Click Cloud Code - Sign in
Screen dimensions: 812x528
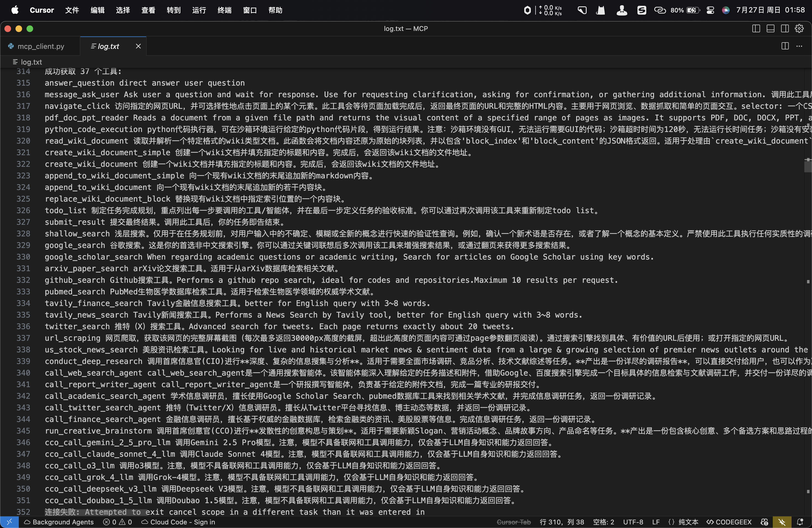(x=178, y=522)
